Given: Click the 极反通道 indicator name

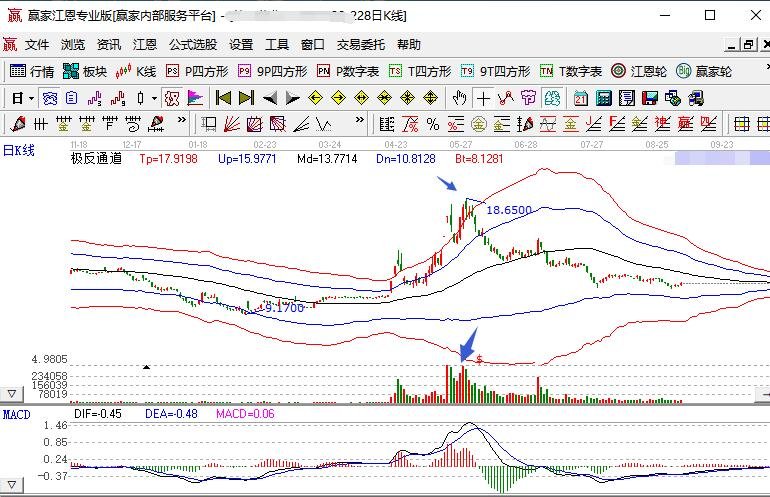Looking at the screenshot, I should tap(96, 159).
